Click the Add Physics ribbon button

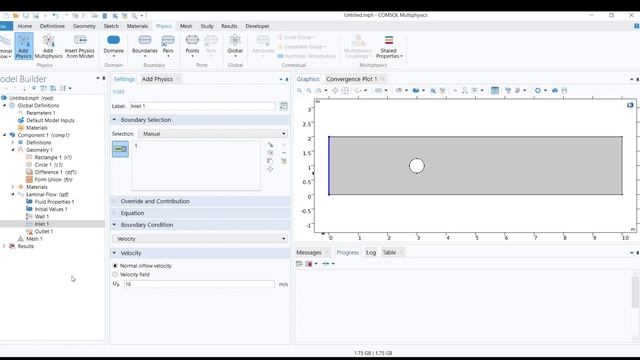click(x=23, y=46)
